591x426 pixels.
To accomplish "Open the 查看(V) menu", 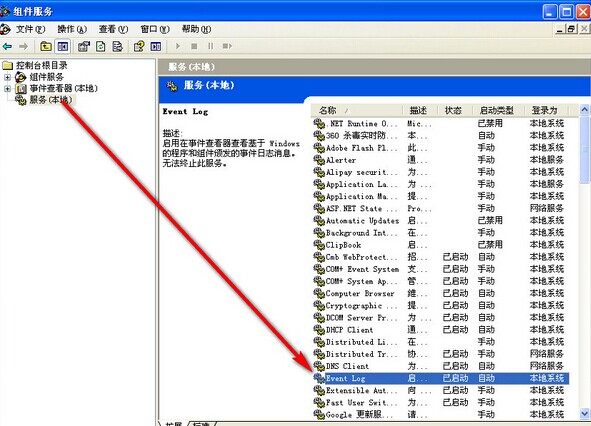I will 113,29.
